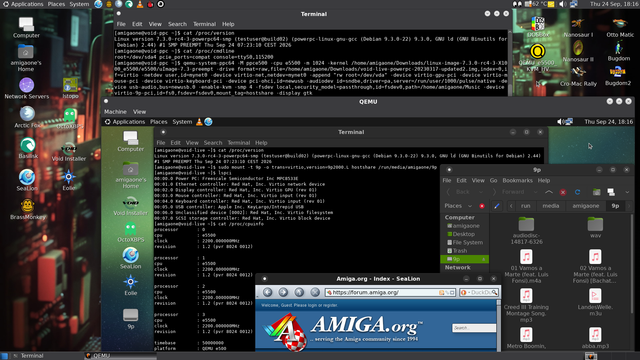Click Reload button in 9p file manager

(x=577, y=192)
